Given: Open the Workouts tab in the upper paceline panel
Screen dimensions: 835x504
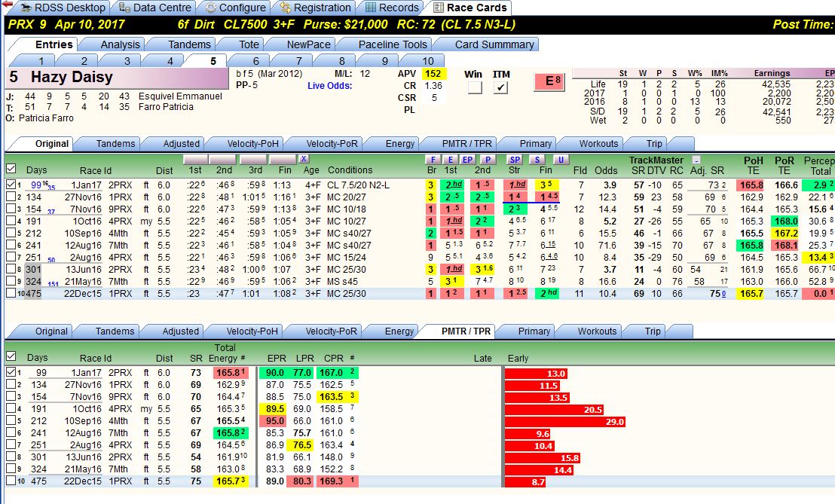Looking at the screenshot, I should [x=598, y=144].
